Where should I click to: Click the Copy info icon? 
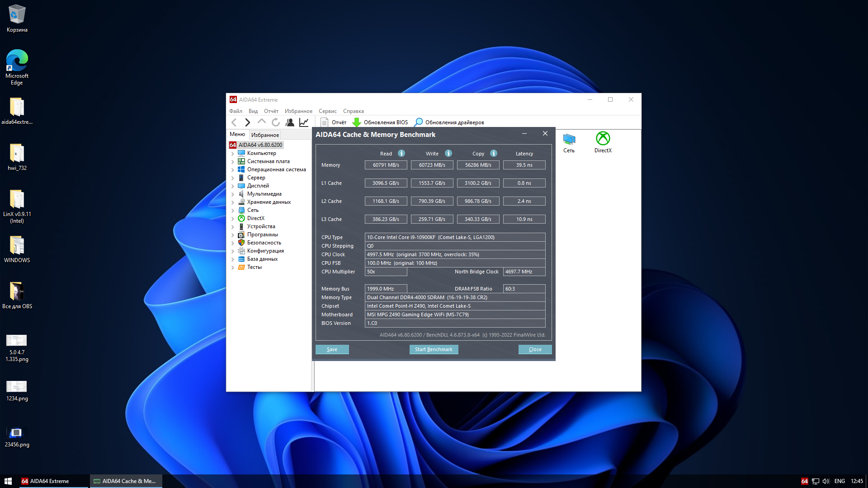pyautogui.click(x=493, y=153)
